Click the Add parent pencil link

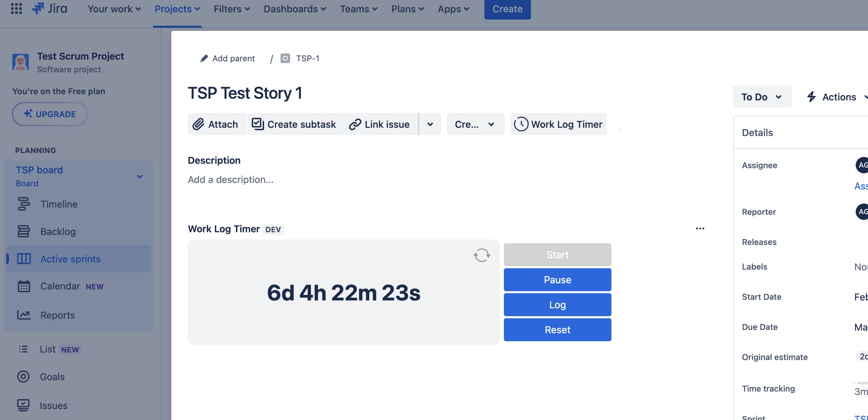point(228,59)
